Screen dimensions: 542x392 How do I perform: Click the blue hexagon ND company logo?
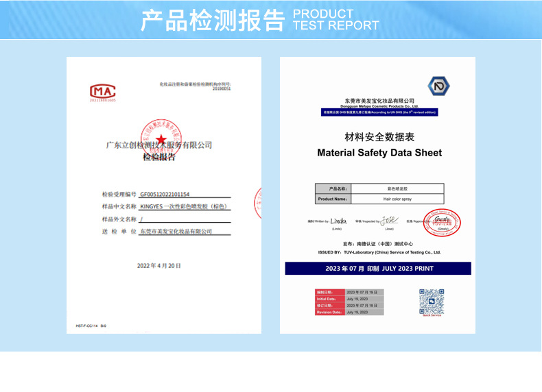tap(438, 86)
